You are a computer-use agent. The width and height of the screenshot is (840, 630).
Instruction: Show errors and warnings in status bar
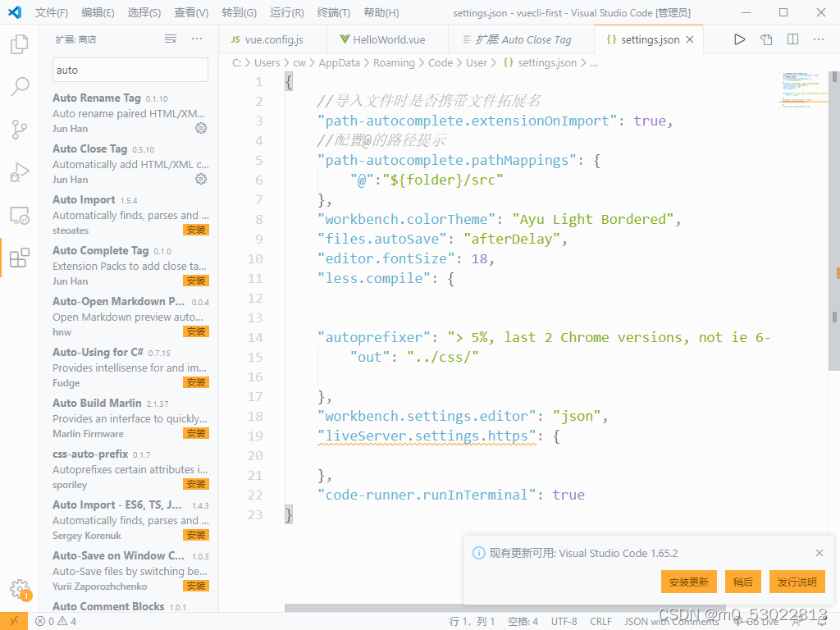(56, 622)
